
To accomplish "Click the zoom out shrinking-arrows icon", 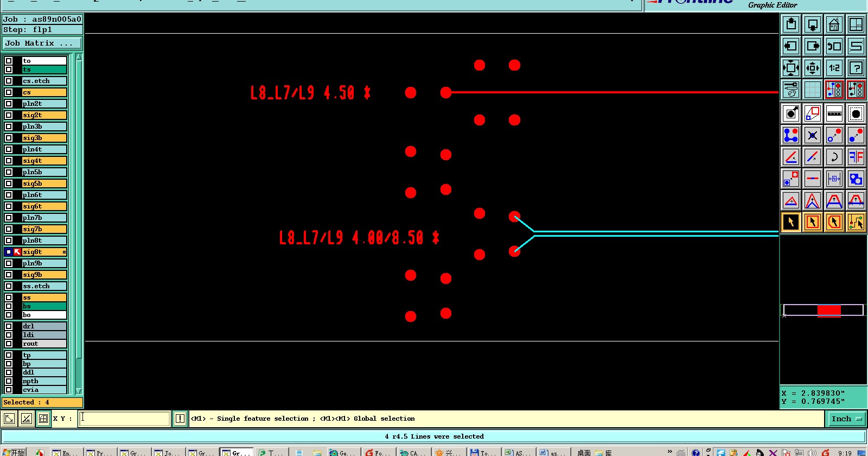I will tap(813, 68).
